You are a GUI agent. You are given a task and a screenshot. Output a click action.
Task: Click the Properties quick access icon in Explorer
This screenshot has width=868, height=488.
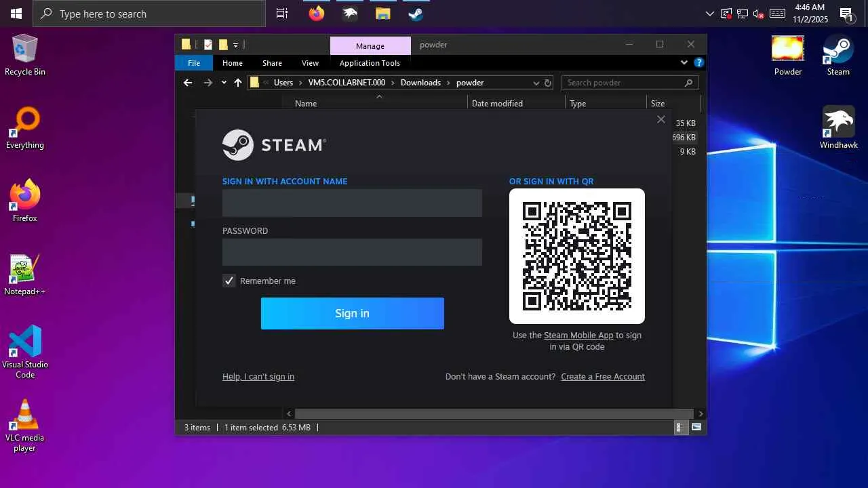(x=208, y=45)
